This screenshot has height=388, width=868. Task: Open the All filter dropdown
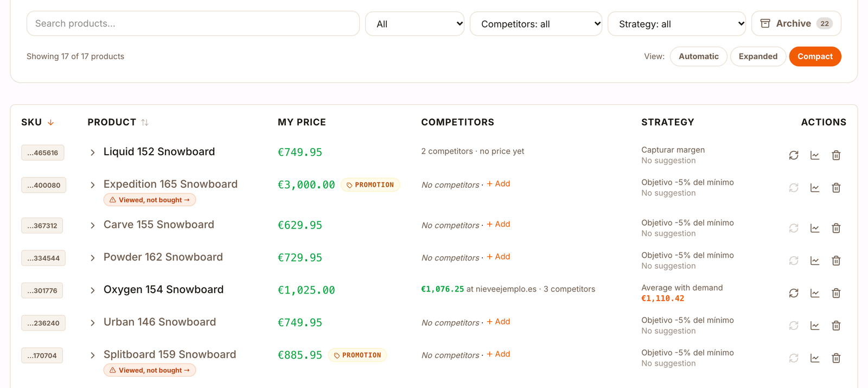pos(414,24)
